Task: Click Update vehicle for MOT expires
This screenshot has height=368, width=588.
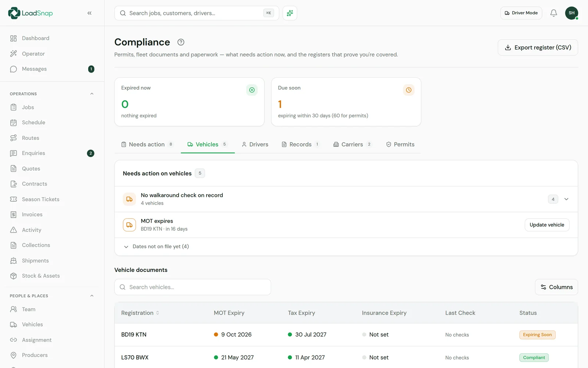Action: coord(547,225)
